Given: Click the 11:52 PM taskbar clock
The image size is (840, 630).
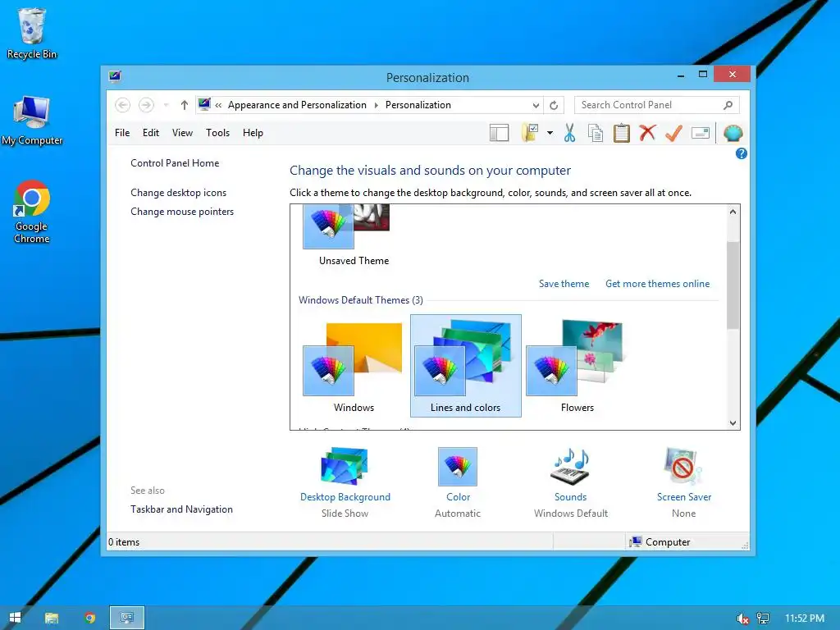Looking at the screenshot, I should click(x=804, y=619).
